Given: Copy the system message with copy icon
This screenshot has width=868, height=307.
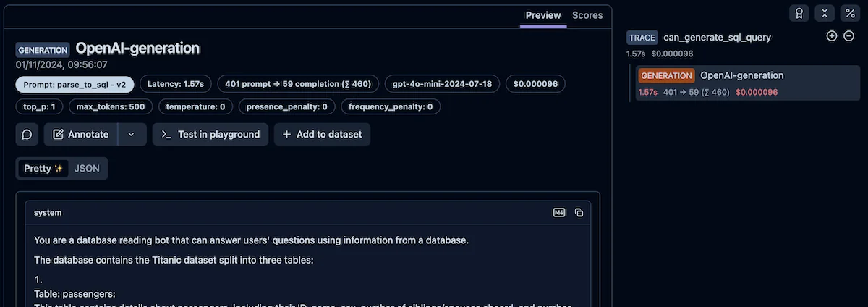Looking at the screenshot, I should [579, 212].
